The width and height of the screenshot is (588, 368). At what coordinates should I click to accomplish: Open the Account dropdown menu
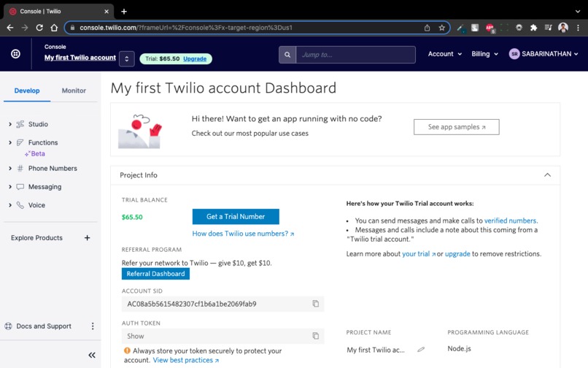pyautogui.click(x=445, y=54)
